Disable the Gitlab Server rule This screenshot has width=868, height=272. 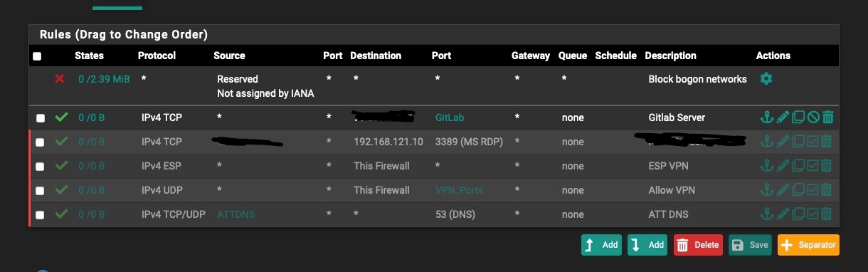[813, 117]
